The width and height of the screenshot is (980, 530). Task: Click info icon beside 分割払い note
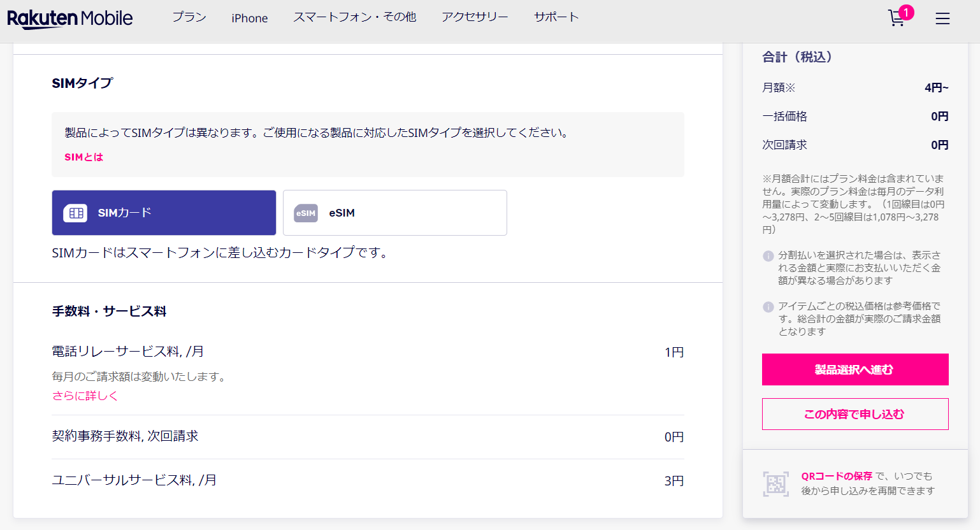[768, 256]
